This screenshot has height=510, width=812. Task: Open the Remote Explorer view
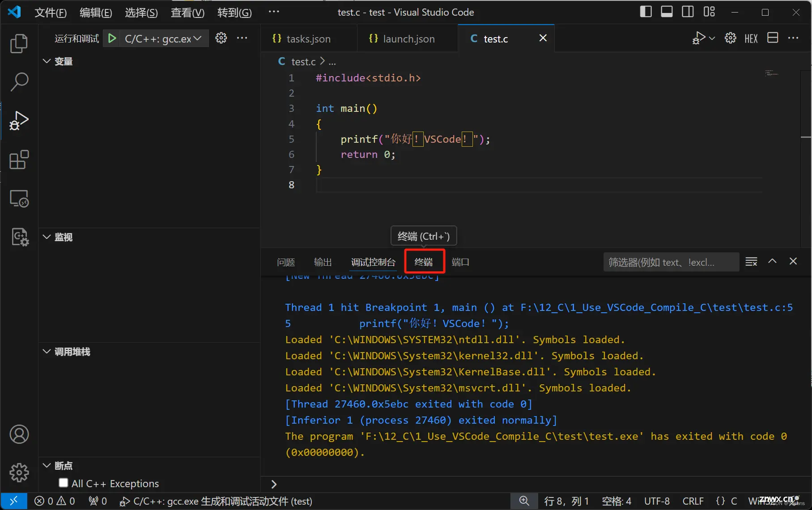19,198
